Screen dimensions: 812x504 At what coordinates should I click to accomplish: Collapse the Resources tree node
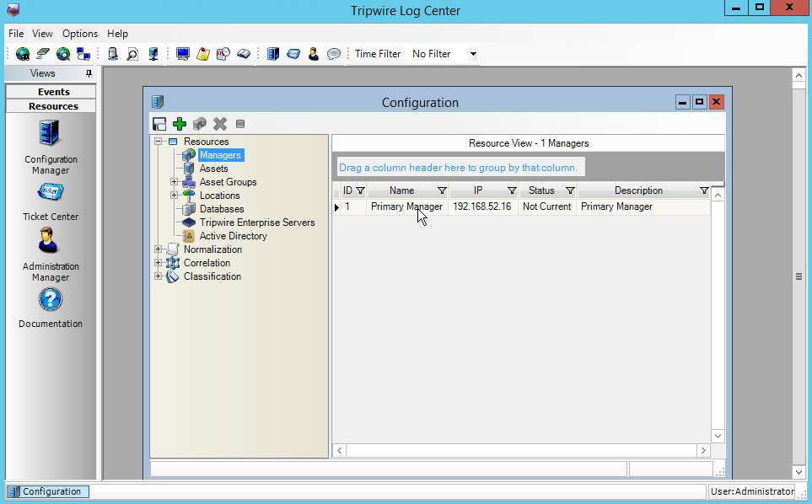point(159,142)
